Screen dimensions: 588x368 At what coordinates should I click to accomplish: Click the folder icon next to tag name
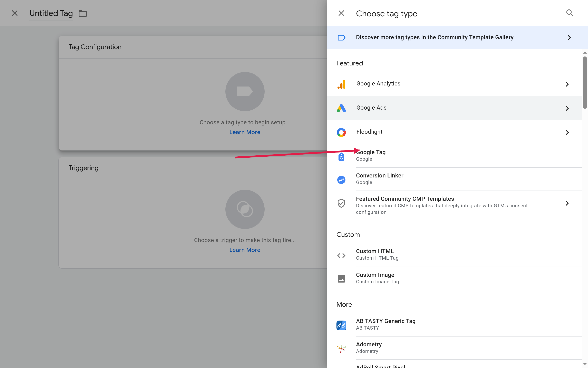(x=83, y=13)
